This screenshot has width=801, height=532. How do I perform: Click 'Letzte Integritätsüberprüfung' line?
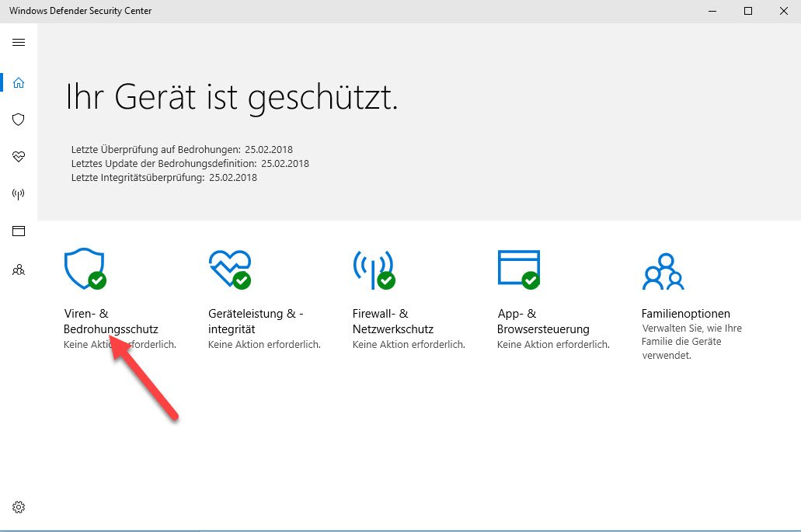click(x=164, y=178)
